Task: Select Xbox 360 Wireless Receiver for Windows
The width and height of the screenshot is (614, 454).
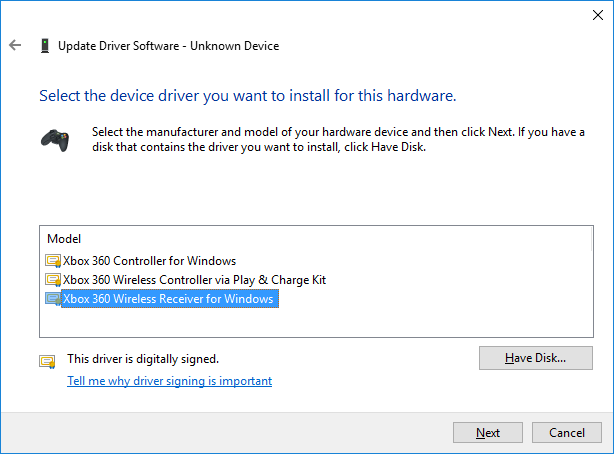Action: click(x=168, y=299)
